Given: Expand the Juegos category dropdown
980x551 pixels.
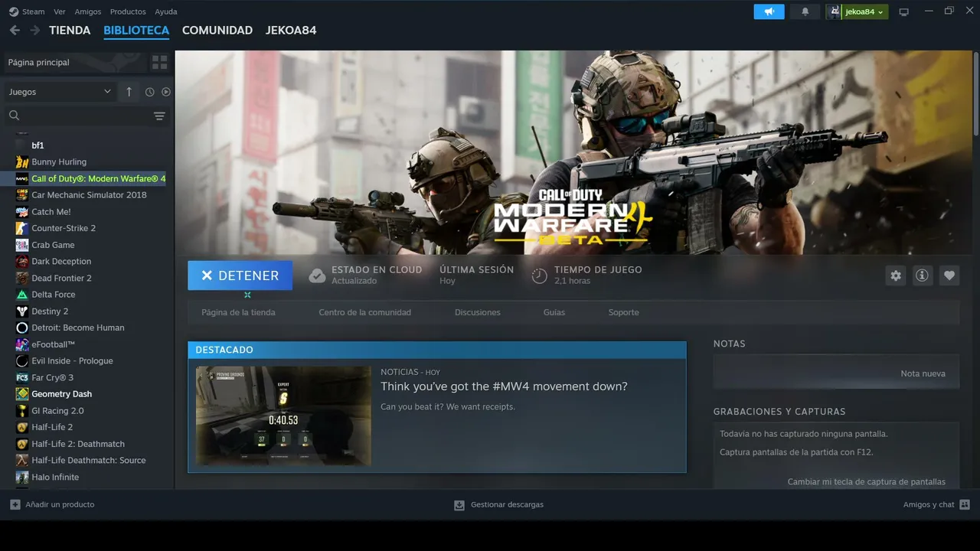Looking at the screenshot, I should 60,92.
